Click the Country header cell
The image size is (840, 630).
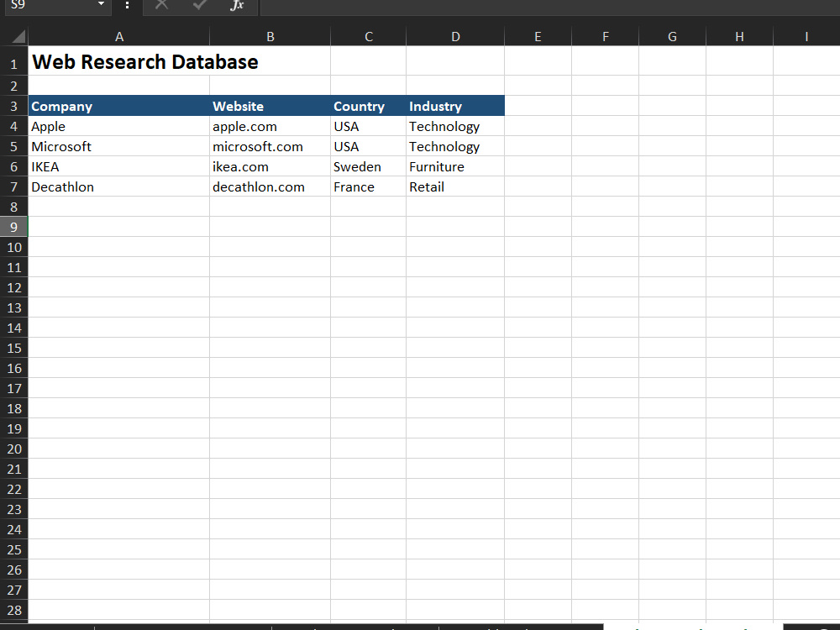[x=369, y=106]
